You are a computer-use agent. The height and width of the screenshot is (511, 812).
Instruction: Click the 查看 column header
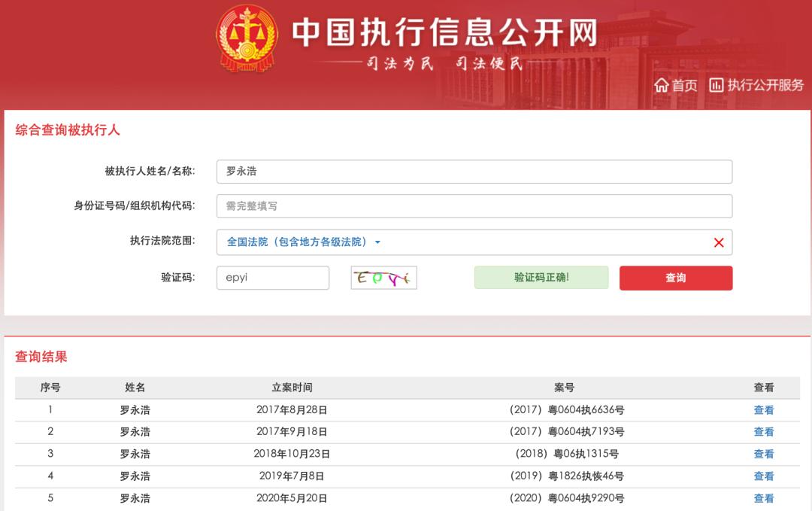[x=764, y=388]
